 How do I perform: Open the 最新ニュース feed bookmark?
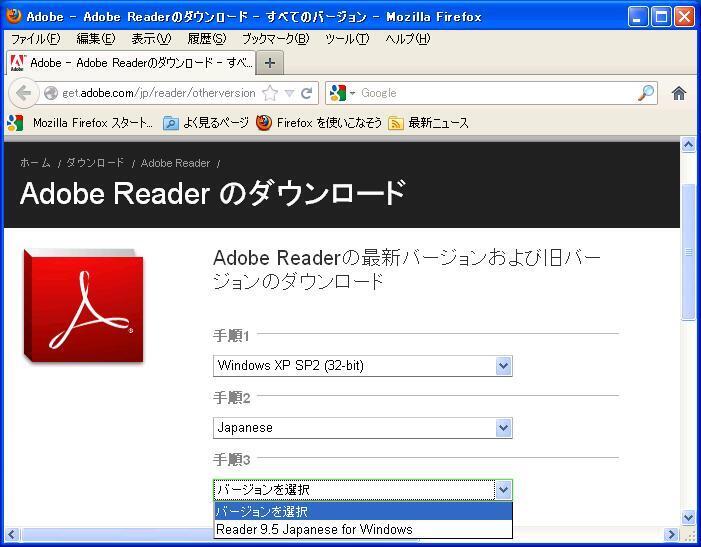(428, 122)
